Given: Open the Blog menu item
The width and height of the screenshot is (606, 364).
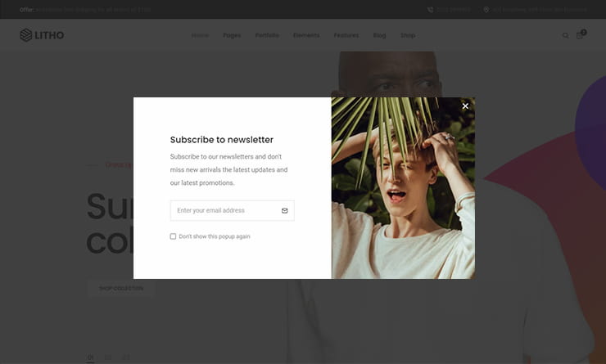Looking at the screenshot, I should pyautogui.click(x=379, y=35).
